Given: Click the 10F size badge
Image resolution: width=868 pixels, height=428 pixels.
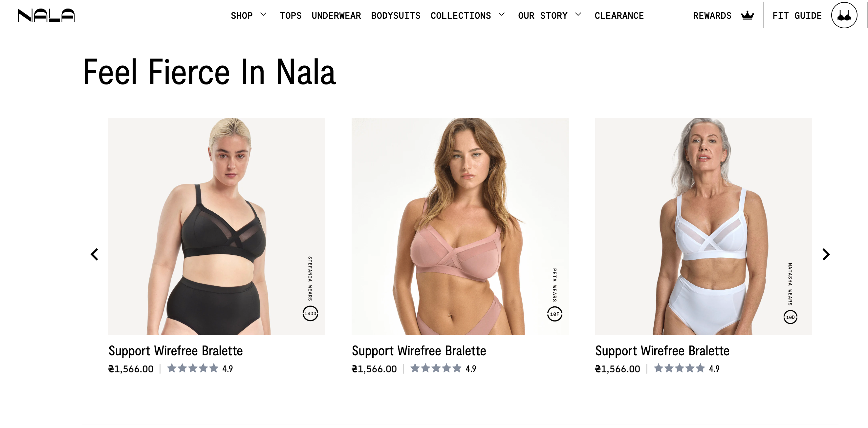Looking at the screenshot, I should tap(554, 314).
